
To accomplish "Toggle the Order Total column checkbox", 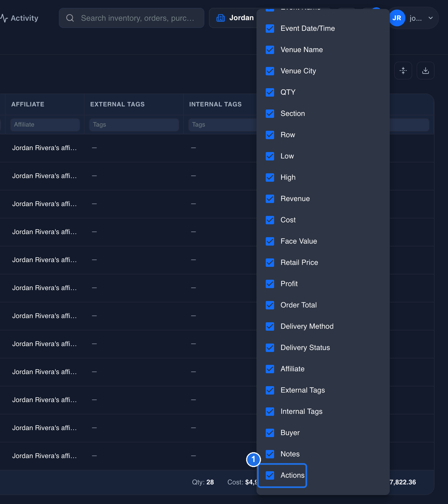I will coord(270,305).
